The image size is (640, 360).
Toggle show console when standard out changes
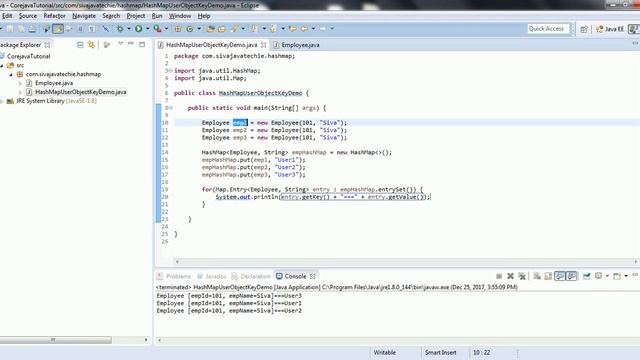(560, 276)
